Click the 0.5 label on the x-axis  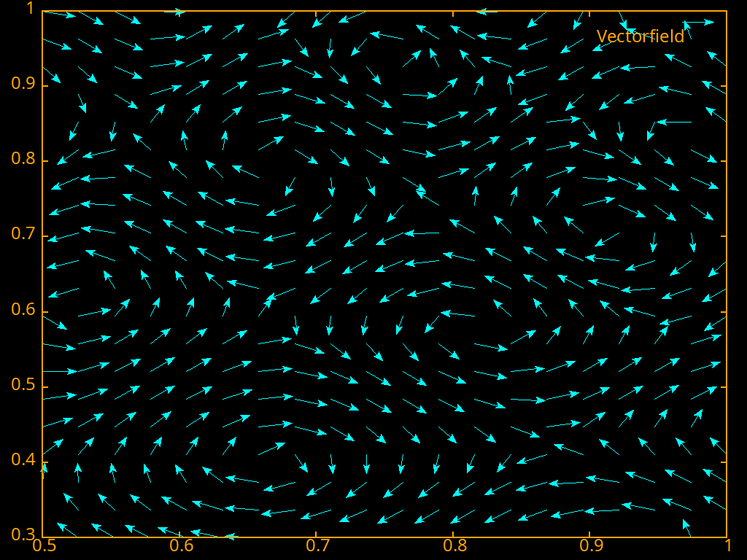44,545
